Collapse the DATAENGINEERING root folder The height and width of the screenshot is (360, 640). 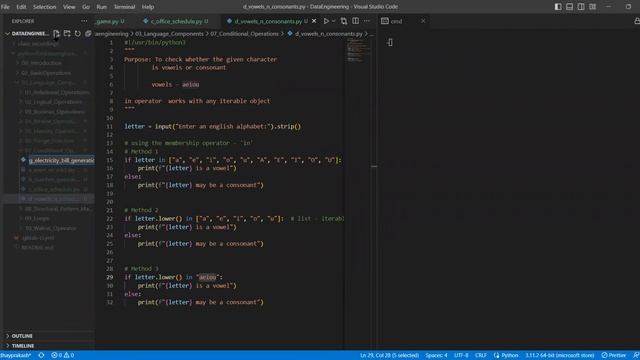pos(27,34)
